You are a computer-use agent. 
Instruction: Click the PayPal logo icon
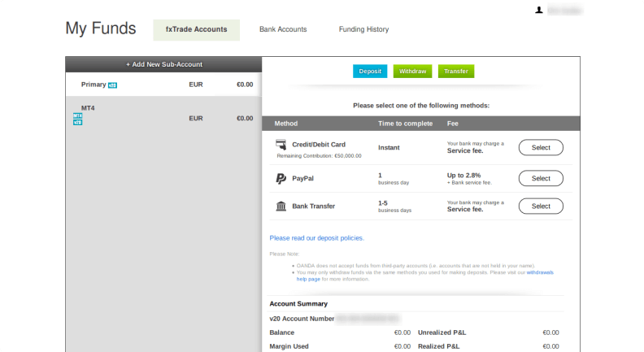point(281,178)
